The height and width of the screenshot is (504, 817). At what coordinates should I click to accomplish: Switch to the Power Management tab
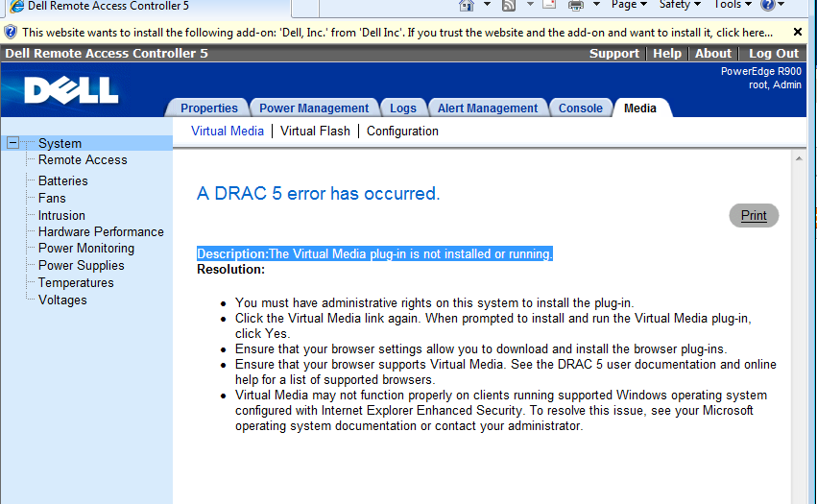(x=314, y=108)
